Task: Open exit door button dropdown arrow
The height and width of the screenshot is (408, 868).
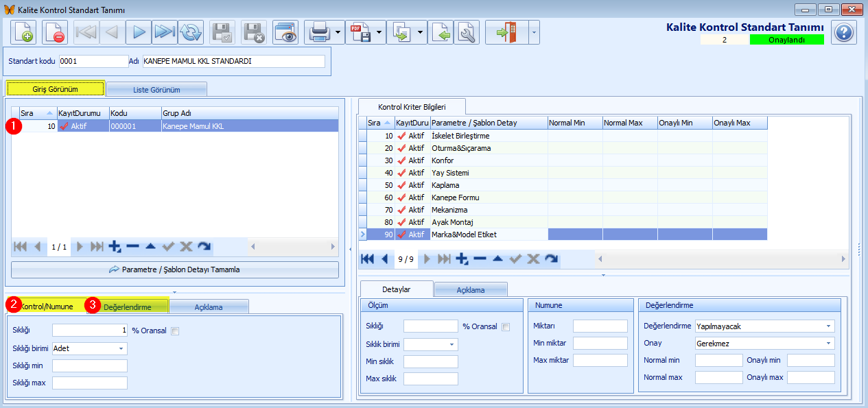Action: (534, 32)
